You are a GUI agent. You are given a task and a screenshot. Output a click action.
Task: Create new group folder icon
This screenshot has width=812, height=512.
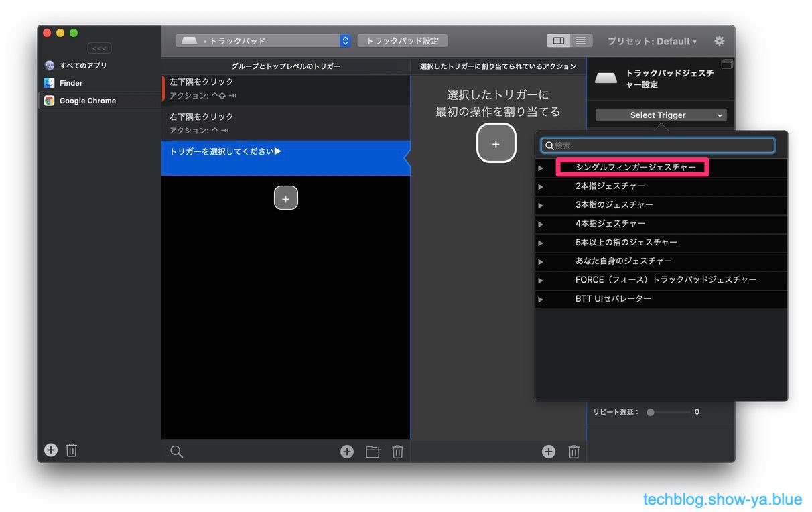[x=373, y=452]
